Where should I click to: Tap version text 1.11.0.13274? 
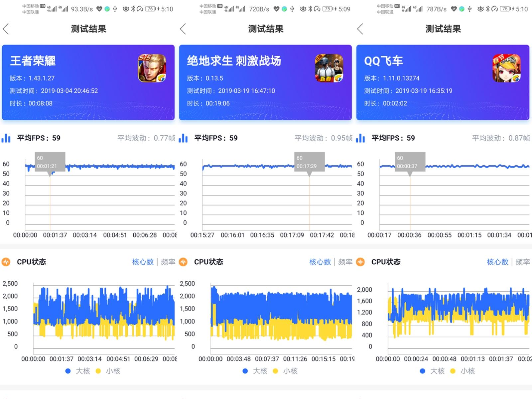401,78
